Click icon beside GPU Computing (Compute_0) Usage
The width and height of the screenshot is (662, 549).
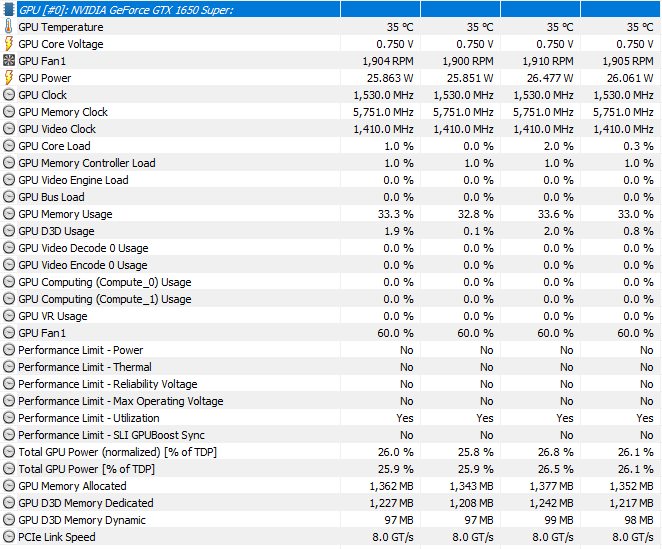tap(8, 282)
